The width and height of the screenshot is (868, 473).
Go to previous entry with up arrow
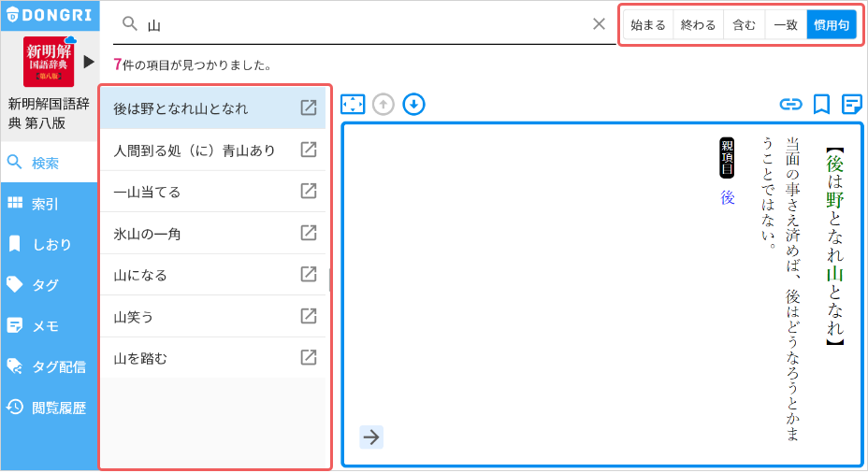coord(383,104)
